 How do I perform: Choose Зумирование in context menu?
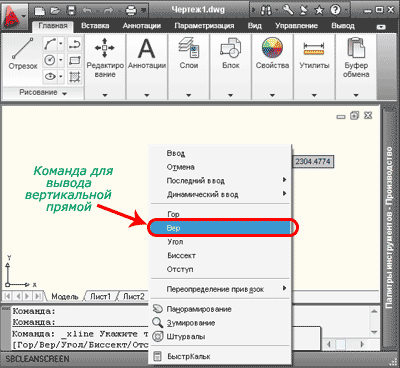click(220, 323)
